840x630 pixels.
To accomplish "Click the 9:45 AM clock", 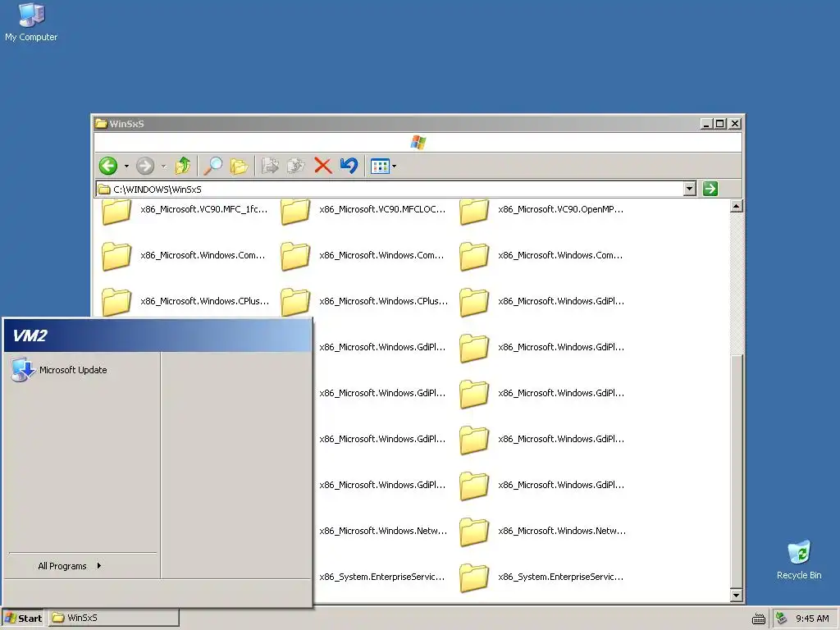I will pyautogui.click(x=812, y=619).
